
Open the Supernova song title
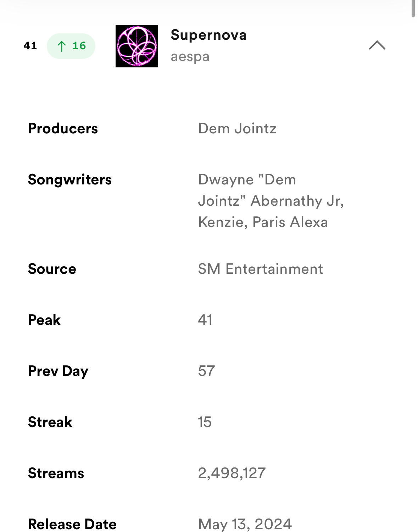tap(208, 35)
